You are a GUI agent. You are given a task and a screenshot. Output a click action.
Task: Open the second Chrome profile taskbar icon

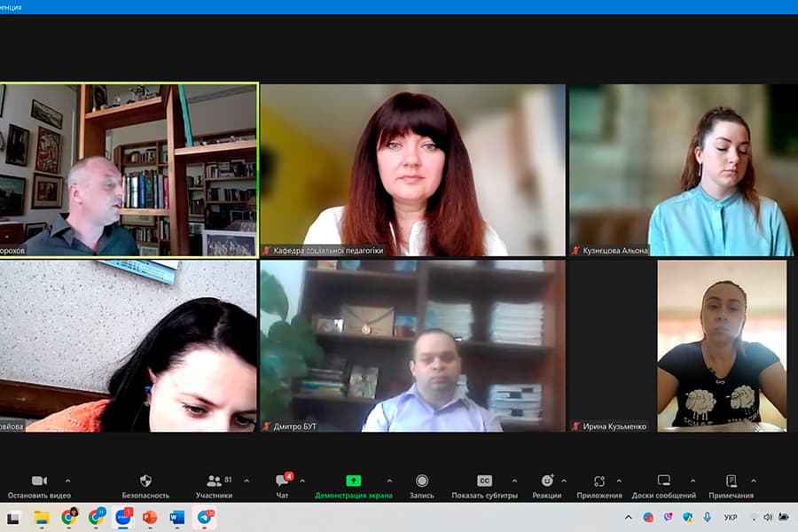96,517
